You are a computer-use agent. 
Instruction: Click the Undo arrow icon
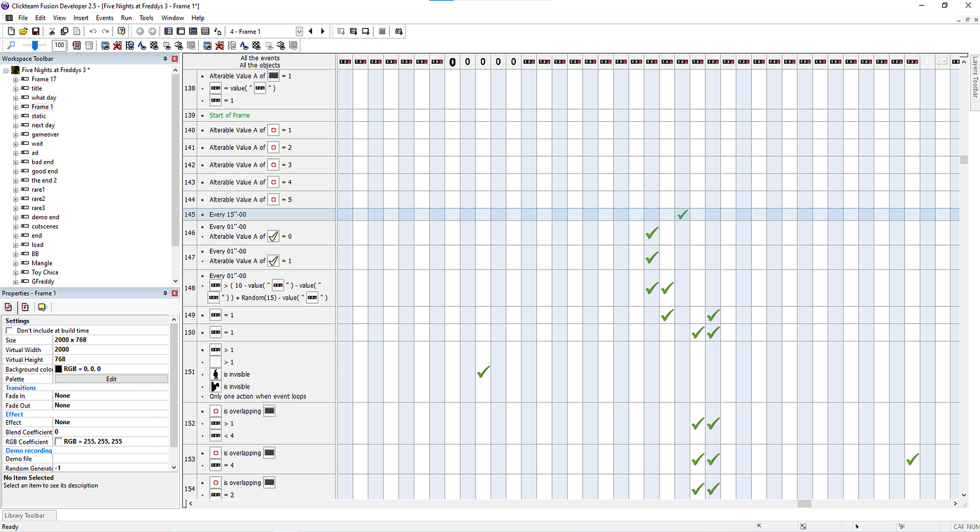click(x=92, y=31)
